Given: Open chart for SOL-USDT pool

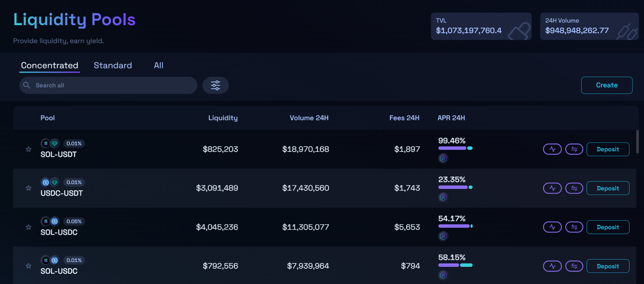Looking at the screenshot, I should coord(552,149).
